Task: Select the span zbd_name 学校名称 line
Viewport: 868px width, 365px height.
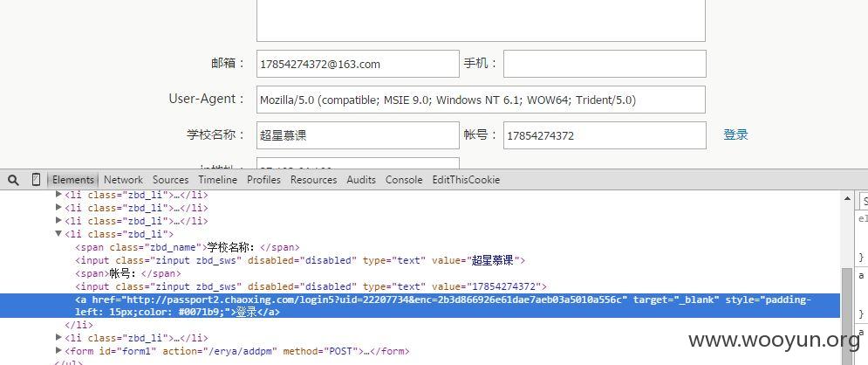Action: 188,247
